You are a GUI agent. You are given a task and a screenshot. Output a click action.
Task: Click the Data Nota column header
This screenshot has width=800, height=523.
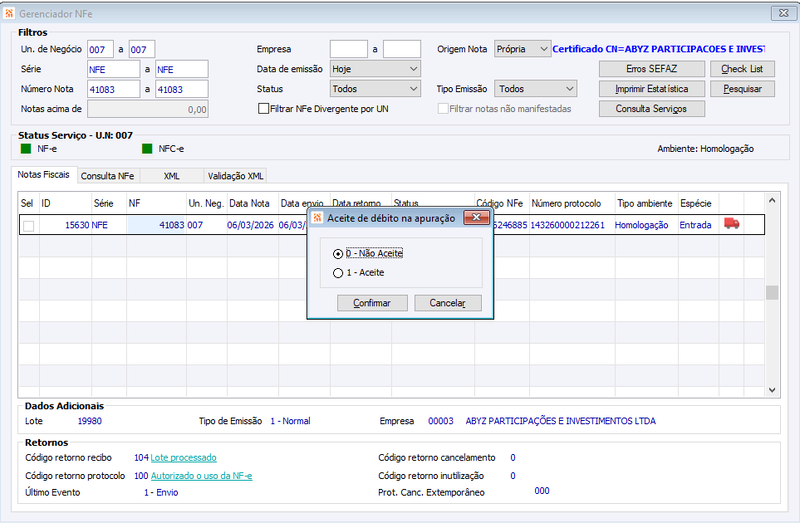[x=252, y=203]
